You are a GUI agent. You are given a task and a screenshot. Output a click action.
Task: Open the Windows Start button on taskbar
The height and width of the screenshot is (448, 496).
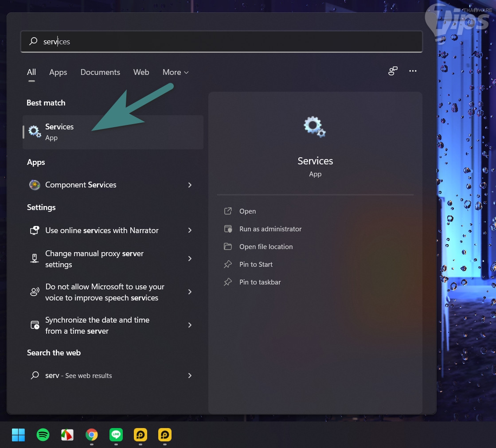[18, 435]
